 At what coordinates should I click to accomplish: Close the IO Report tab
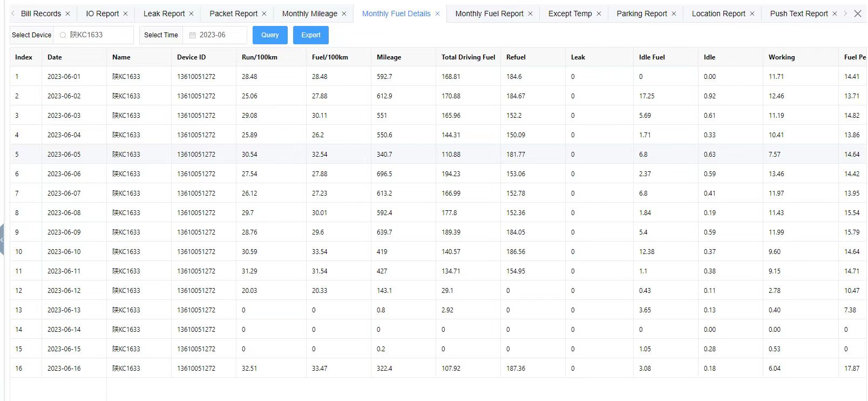[x=125, y=14]
